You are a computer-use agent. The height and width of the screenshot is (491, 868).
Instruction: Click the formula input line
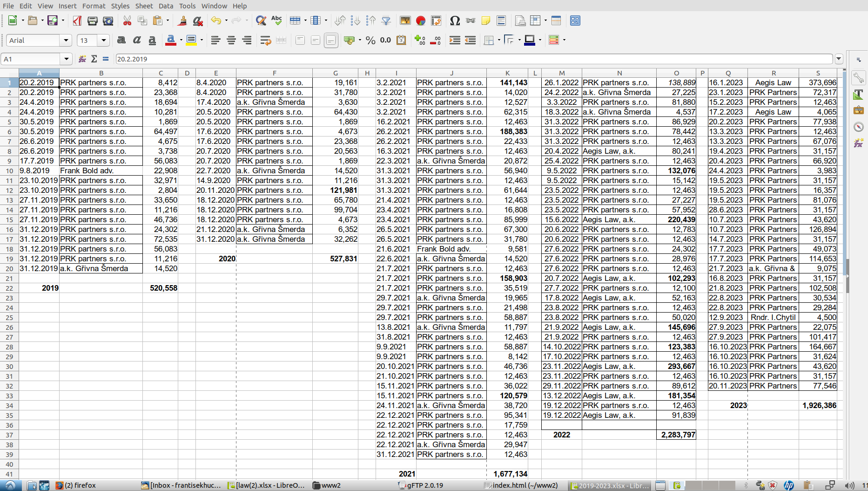(474, 59)
